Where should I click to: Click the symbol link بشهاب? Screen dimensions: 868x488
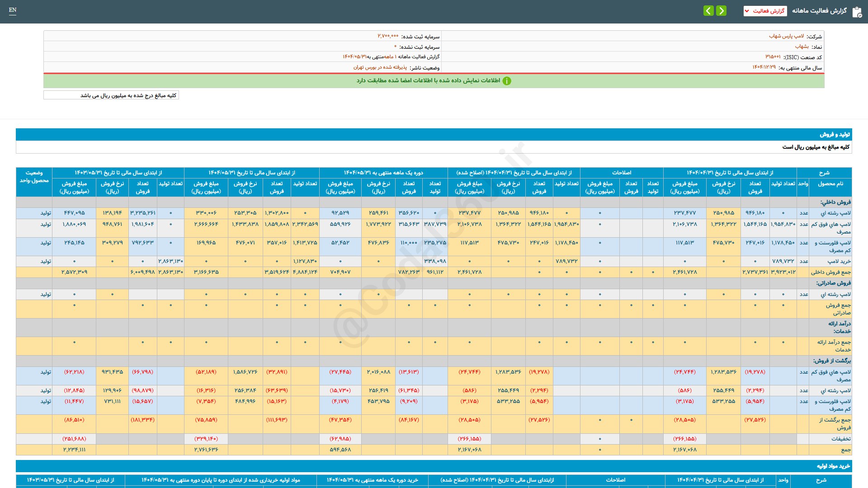[802, 47]
